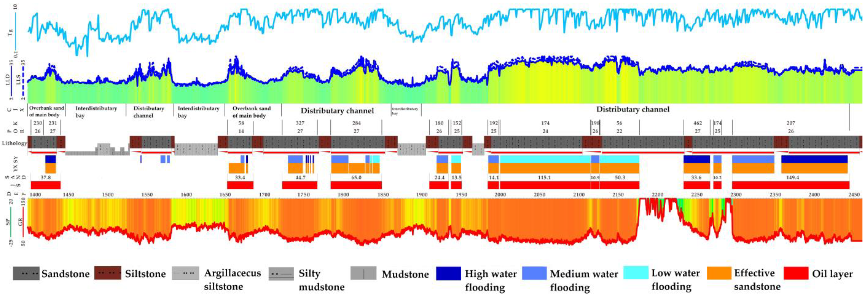Select the depth marker 2300
This screenshot has height=297, width=868.
pyautogui.click(x=736, y=195)
